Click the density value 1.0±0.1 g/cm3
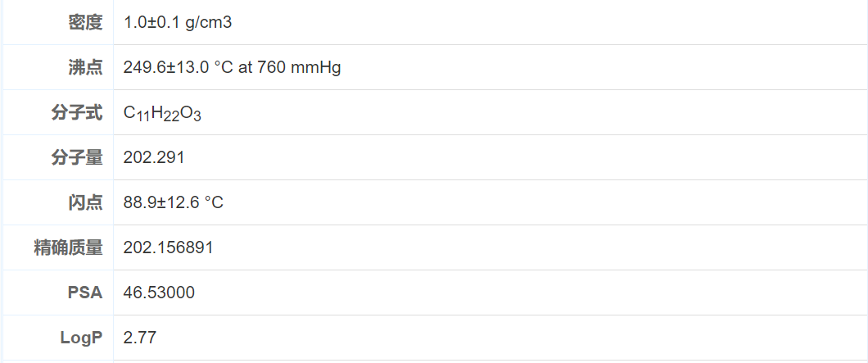 point(178,22)
